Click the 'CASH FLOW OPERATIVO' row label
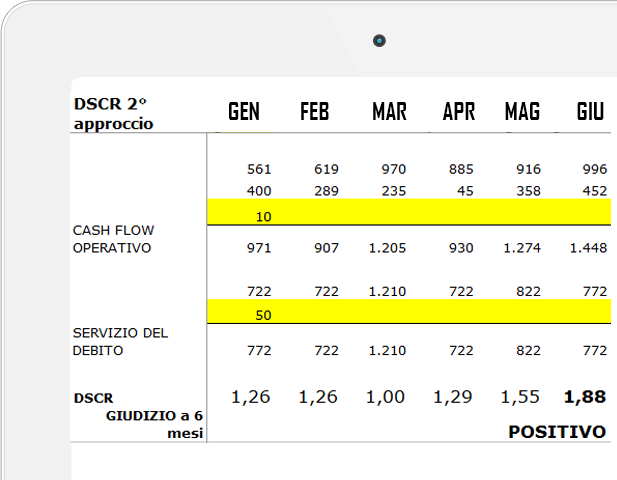617x480 pixels. click(113, 239)
